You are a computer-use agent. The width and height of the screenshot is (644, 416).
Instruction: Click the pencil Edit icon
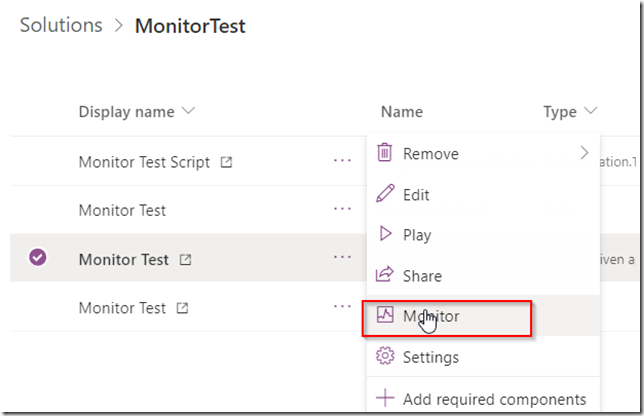pos(385,193)
